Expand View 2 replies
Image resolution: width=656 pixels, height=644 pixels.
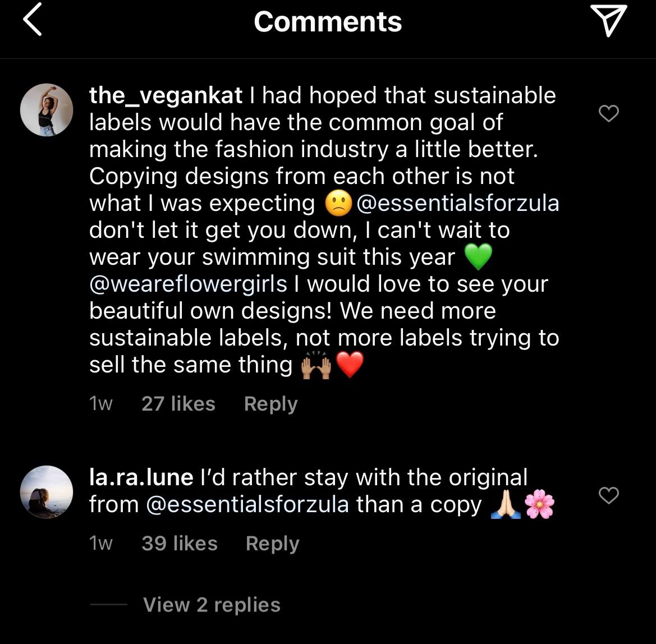(212, 605)
